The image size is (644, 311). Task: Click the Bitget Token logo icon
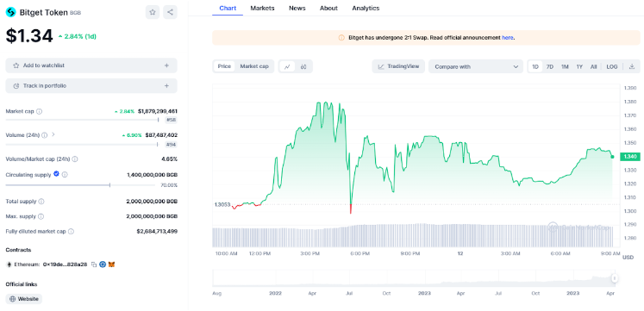coord(10,12)
